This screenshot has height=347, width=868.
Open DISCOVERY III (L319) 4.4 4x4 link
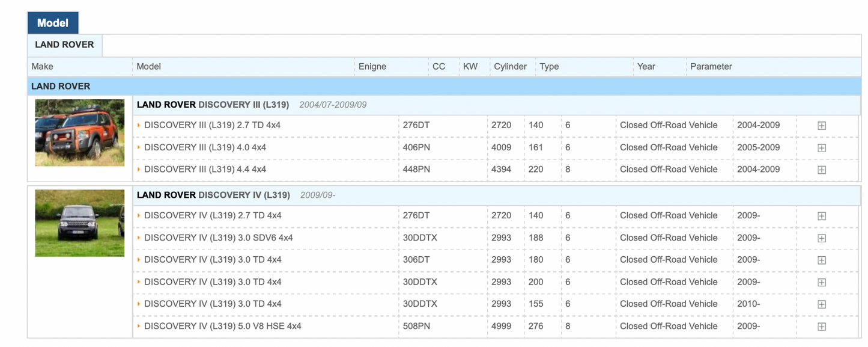pos(205,170)
